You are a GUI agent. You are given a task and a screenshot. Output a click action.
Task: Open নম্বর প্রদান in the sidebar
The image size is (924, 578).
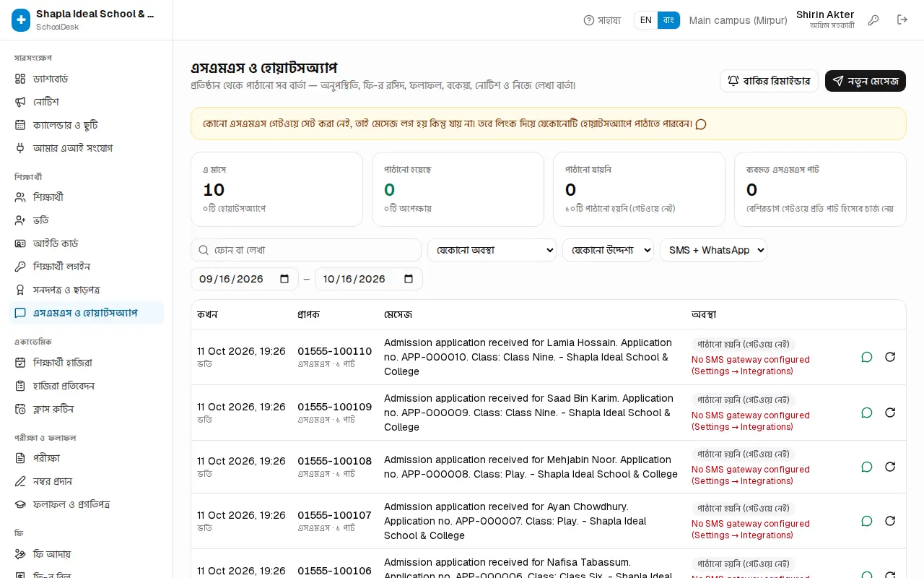pyautogui.click(x=87, y=481)
